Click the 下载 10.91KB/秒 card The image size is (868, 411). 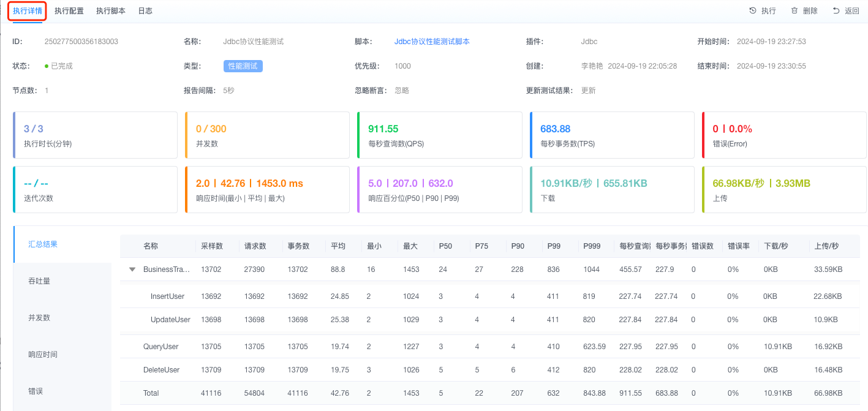[612, 189]
